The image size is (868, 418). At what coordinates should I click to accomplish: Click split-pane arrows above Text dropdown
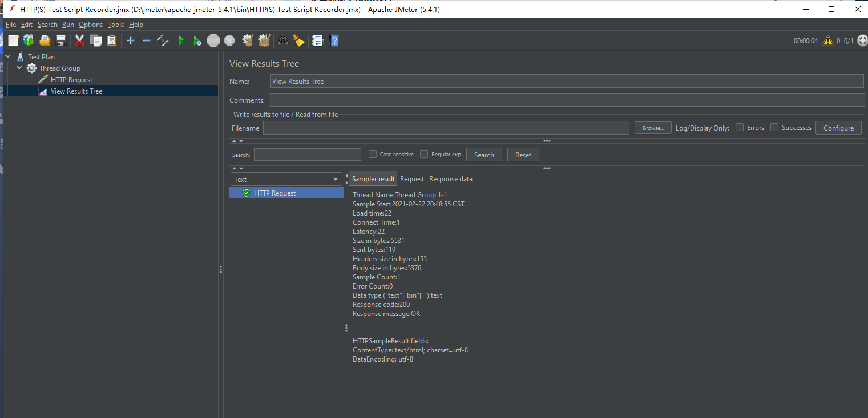(x=237, y=168)
